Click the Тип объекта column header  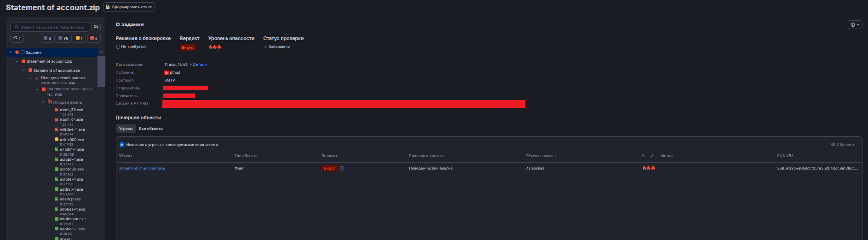pyautogui.click(x=246, y=156)
